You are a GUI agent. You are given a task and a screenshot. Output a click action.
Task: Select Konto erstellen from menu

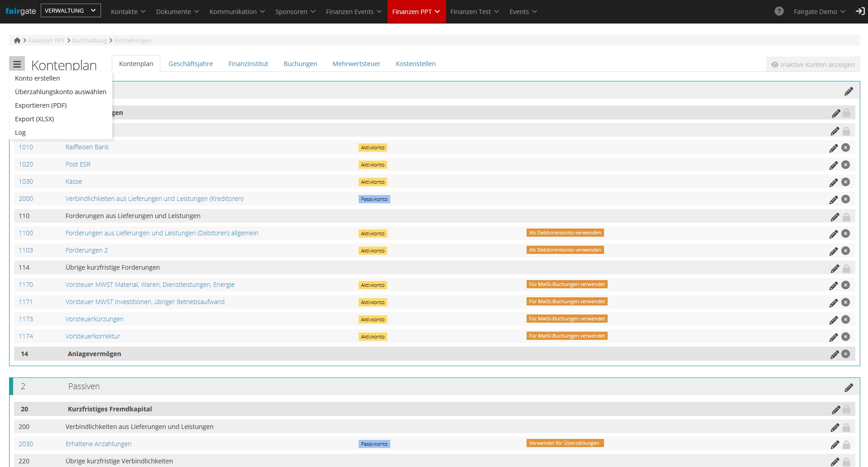38,78
